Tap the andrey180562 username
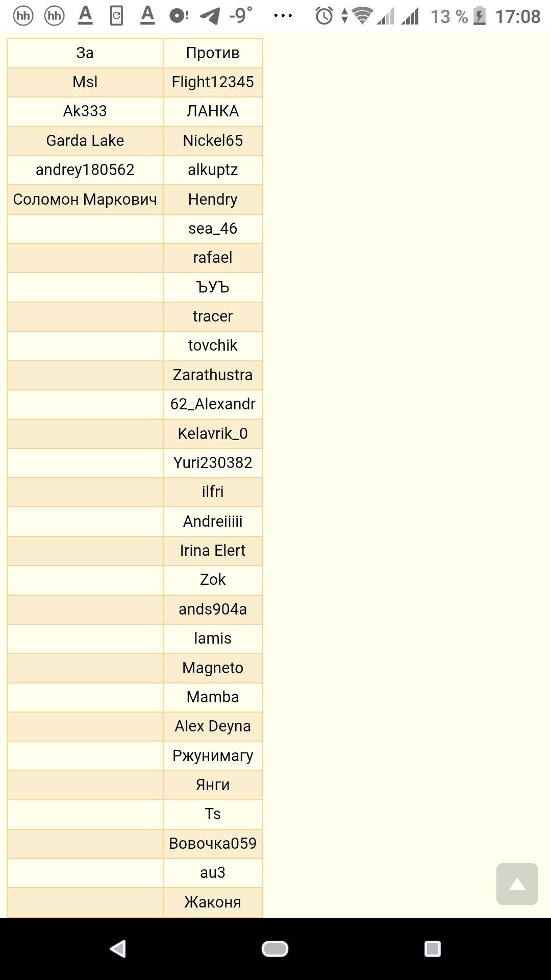 pyautogui.click(x=85, y=170)
